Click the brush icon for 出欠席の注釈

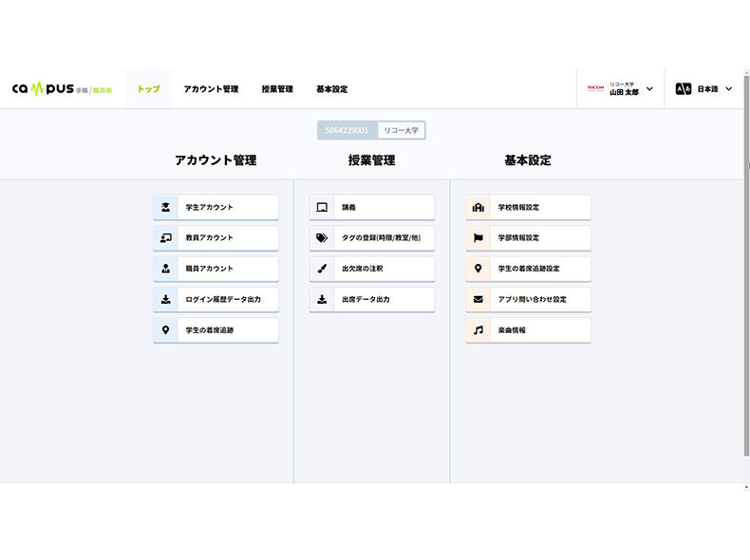[x=322, y=269]
